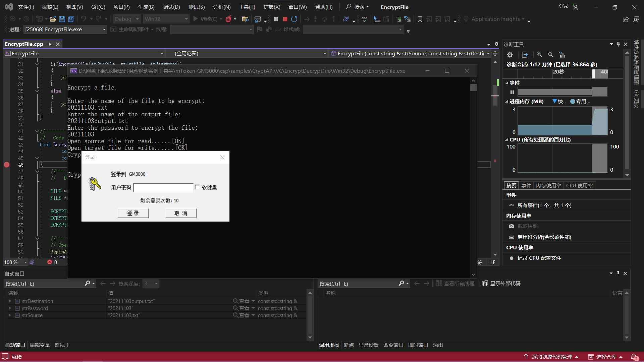The image size is (644, 362).
Task: Click Save All icon in toolbar
Action: tap(71, 19)
